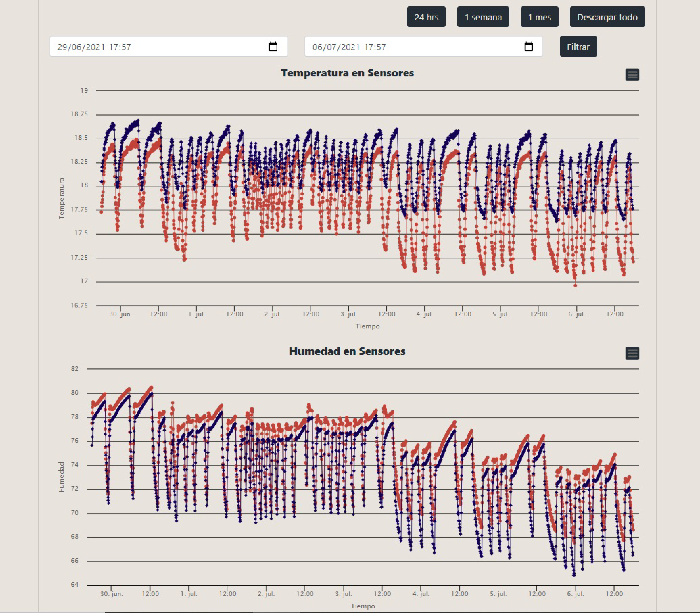This screenshot has width=700, height=613.
Task: Show data for last 24 hrs
Action: point(426,17)
